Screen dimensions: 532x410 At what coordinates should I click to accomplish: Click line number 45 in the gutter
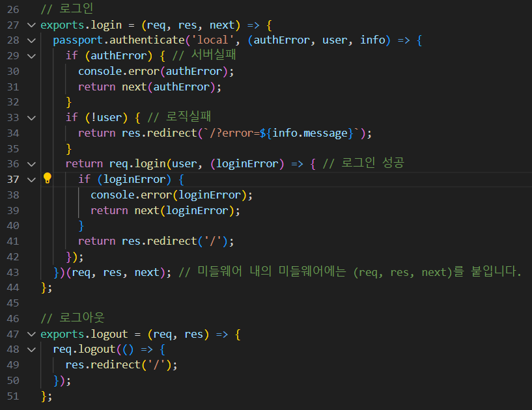click(x=13, y=303)
